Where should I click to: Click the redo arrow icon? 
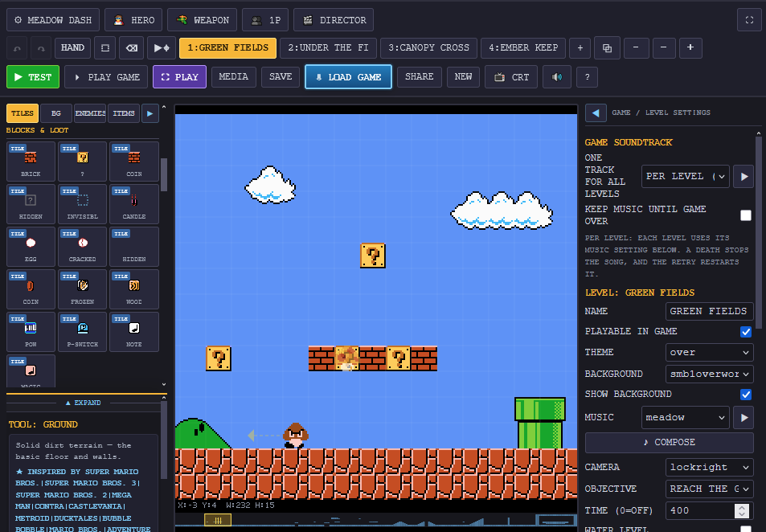[41, 48]
